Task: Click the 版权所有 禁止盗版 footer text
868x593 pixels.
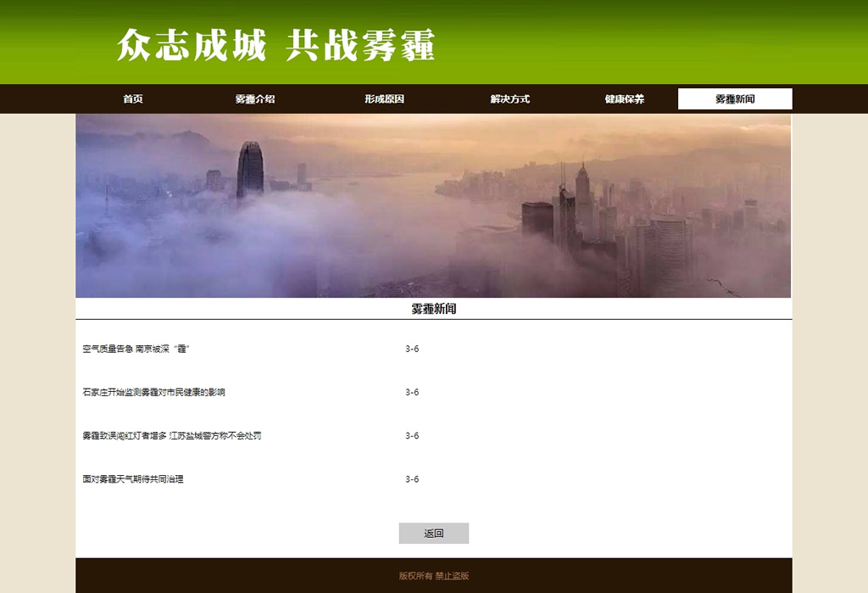Action: coord(433,576)
